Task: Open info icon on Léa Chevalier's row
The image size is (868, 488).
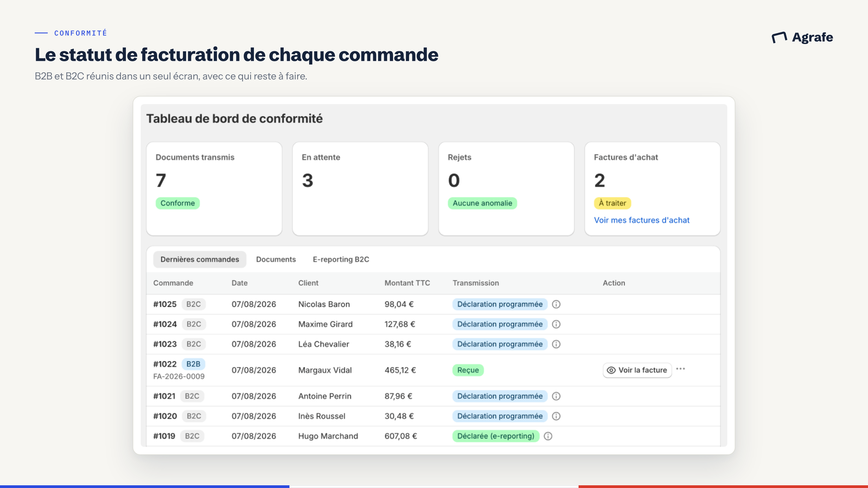Action: (x=556, y=344)
